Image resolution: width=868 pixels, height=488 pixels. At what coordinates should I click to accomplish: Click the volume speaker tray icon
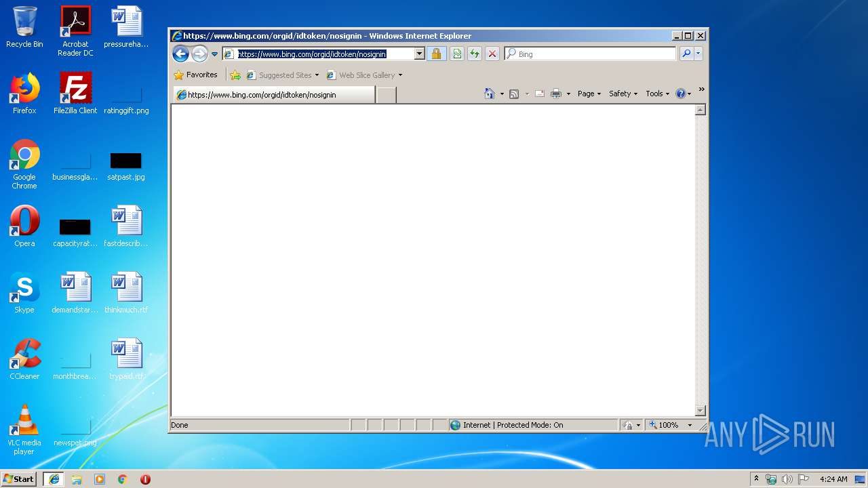click(787, 479)
